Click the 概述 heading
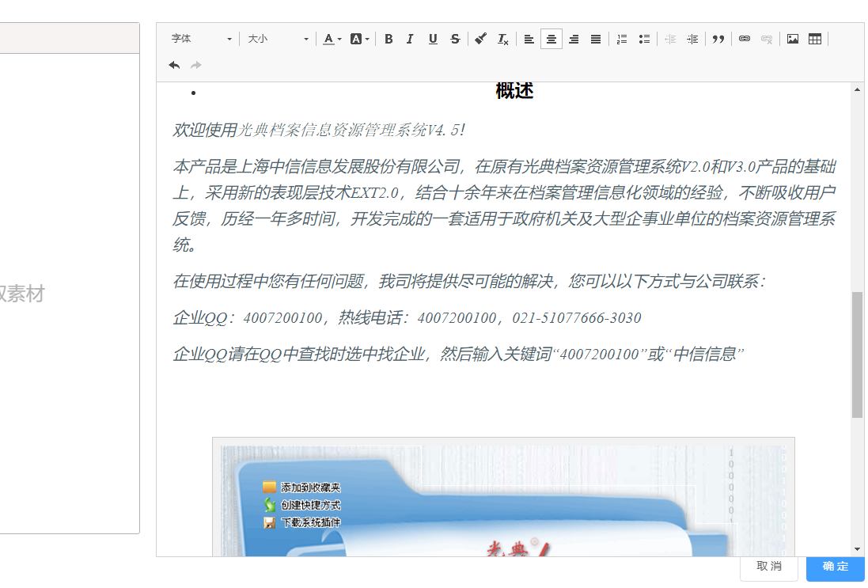 pos(514,91)
